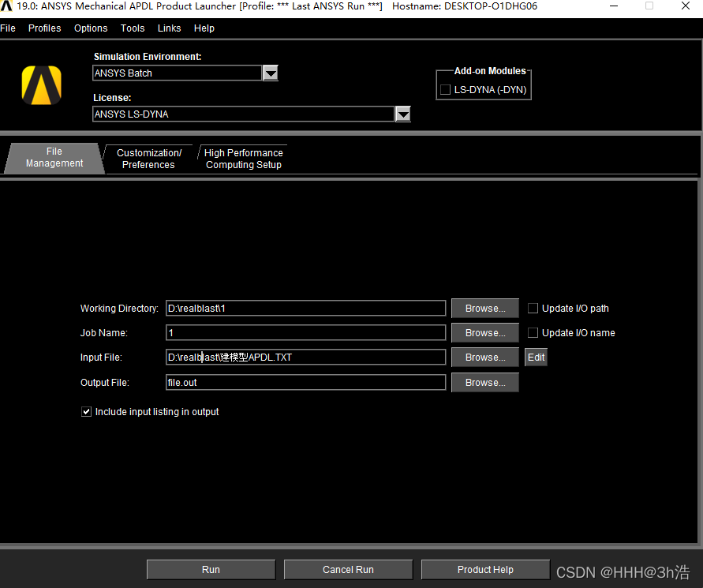The height and width of the screenshot is (588, 703).
Task: Click Edit next to Input File
Action: (537, 358)
